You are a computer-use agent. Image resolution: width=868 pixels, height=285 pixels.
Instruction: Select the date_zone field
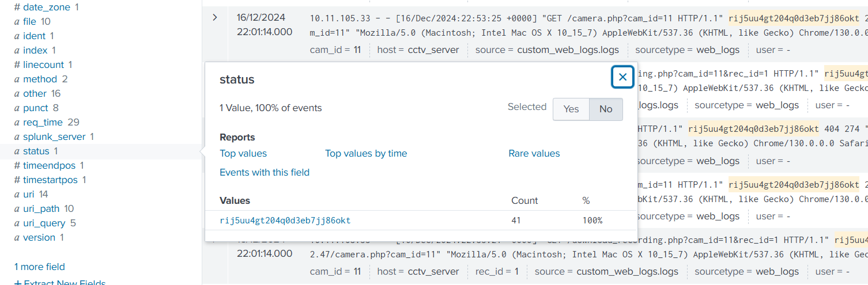point(46,7)
